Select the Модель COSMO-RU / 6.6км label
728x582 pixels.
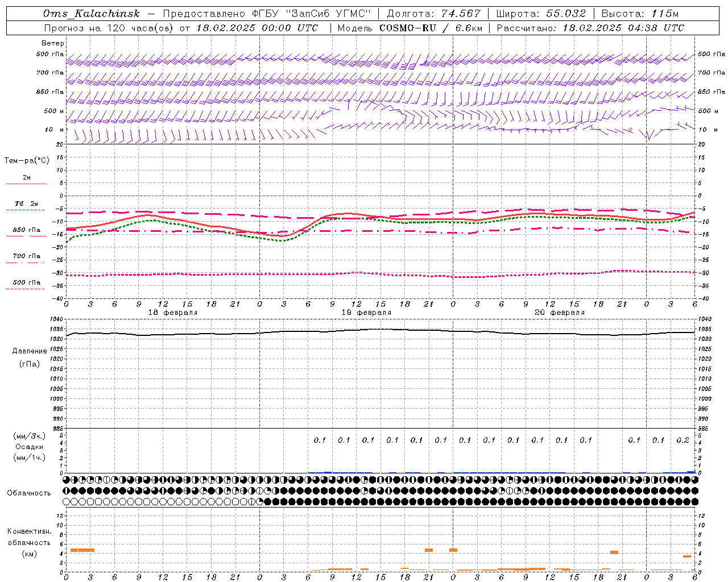(x=410, y=28)
